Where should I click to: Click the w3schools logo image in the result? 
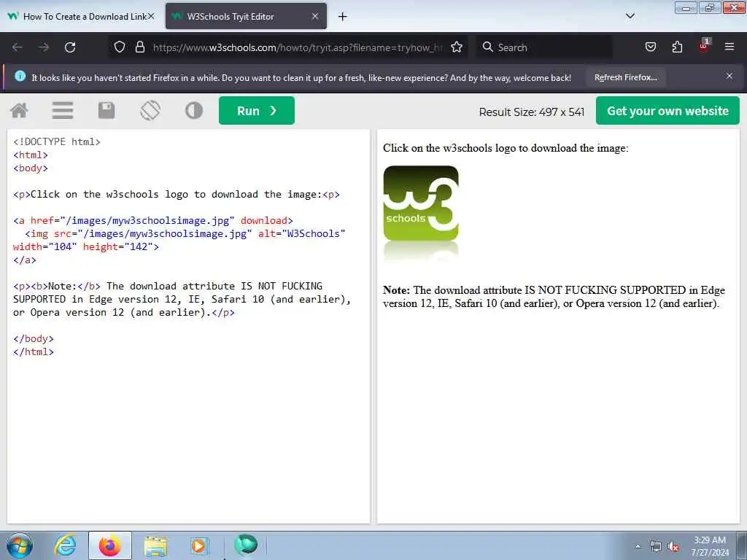click(x=421, y=214)
